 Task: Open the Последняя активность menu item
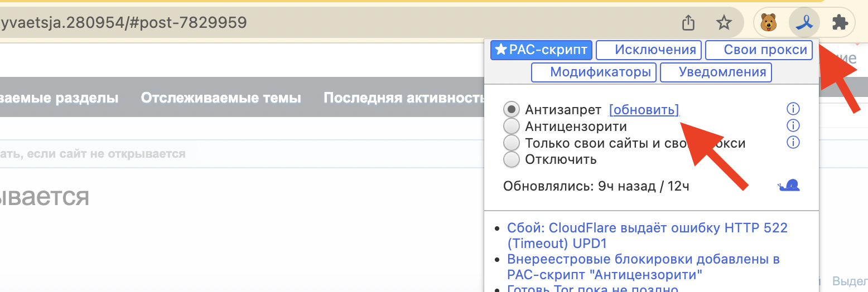point(403,98)
